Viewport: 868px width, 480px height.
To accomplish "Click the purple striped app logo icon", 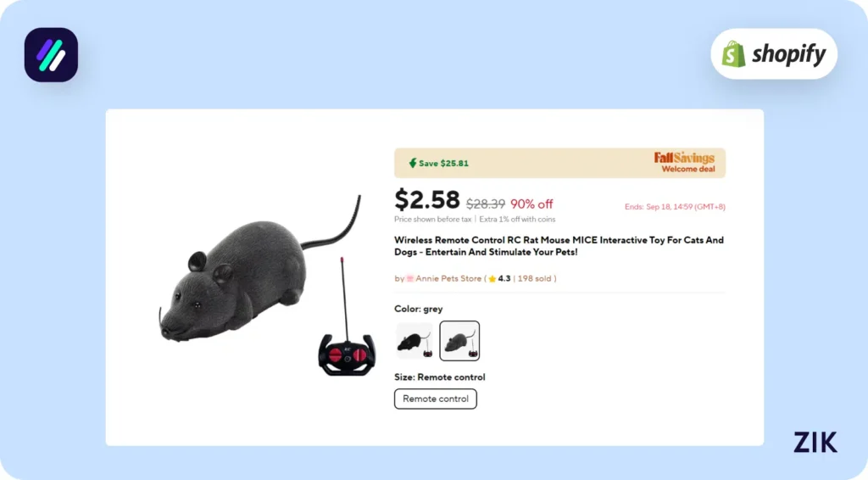I will click(x=51, y=55).
